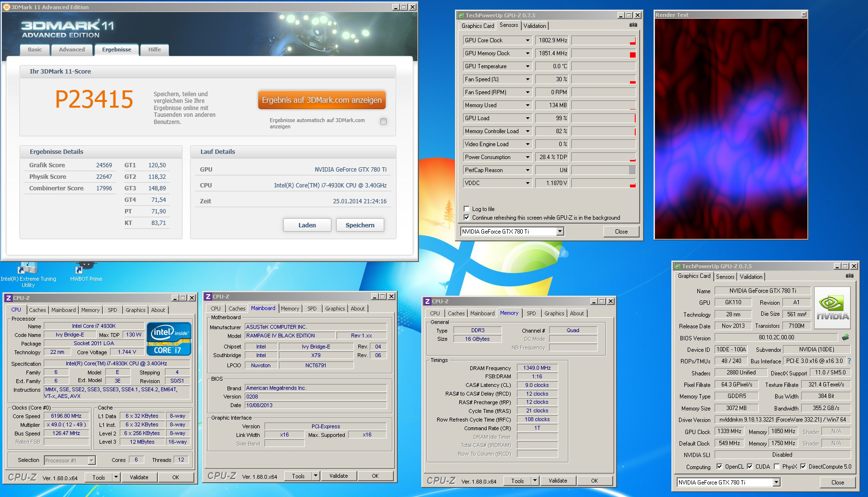Screen dimensions: 868x497
Task: Toggle the OpenCL checkbox
Action: [719, 466]
